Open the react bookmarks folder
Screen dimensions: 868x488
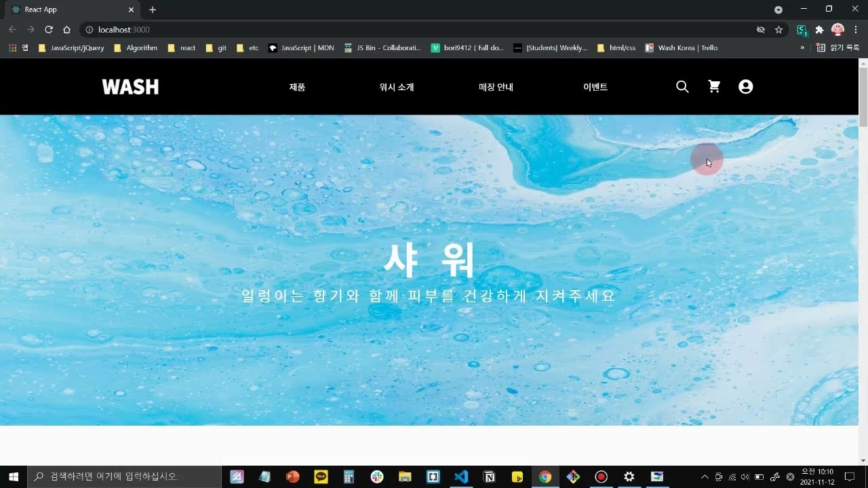182,48
